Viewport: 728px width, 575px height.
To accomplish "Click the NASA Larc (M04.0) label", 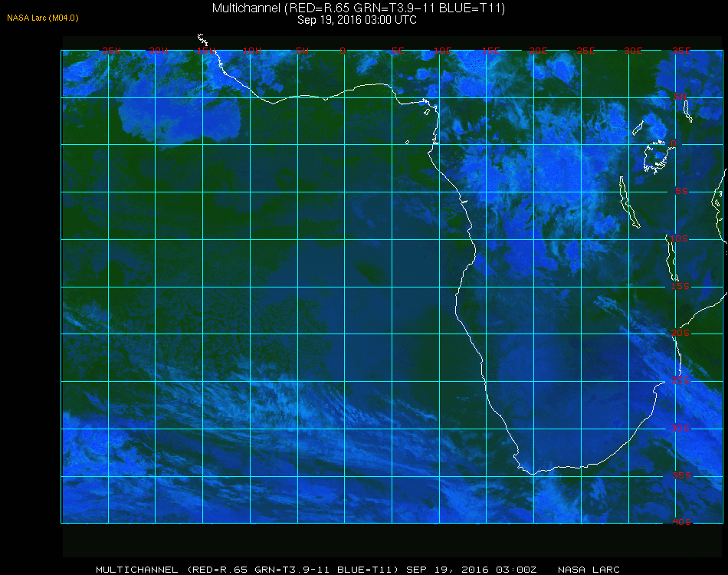I will click(x=43, y=18).
